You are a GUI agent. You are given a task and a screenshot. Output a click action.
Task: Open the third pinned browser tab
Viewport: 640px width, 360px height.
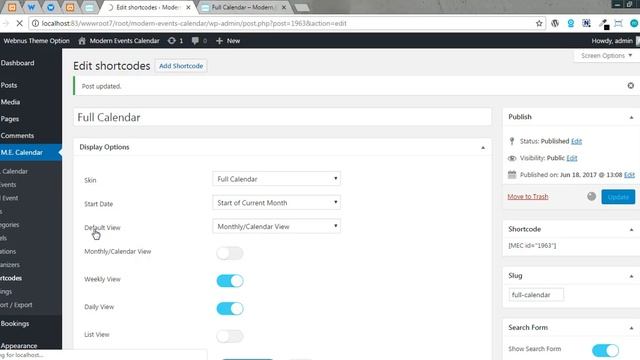click(x=51, y=7)
